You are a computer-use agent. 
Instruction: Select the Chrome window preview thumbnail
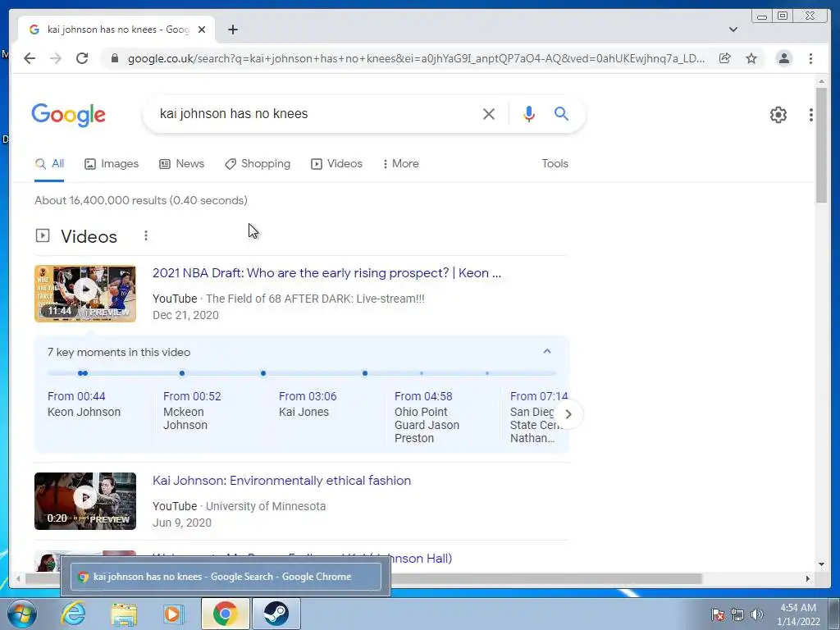click(x=226, y=577)
